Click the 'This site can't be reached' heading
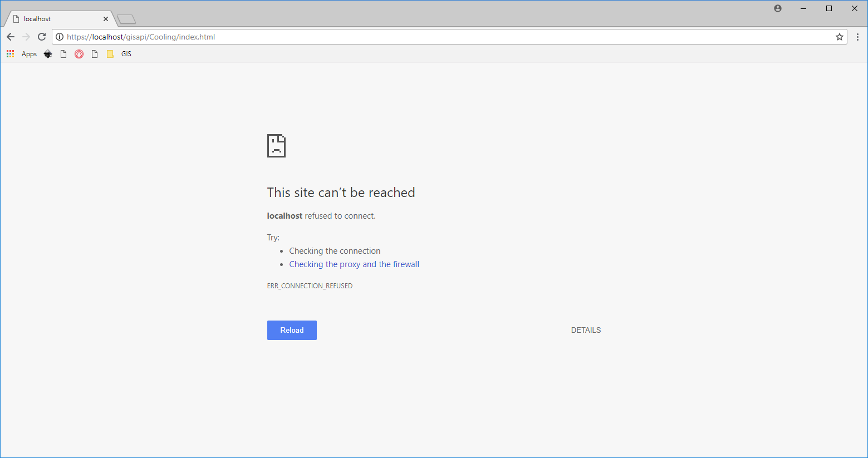The height and width of the screenshot is (458, 868). point(341,193)
